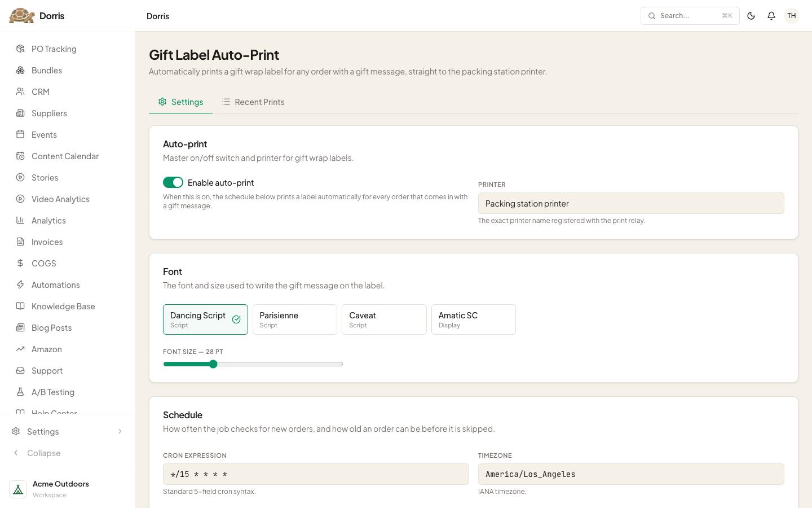The width and height of the screenshot is (812, 508).
Task: Switch to the Settings tab
Action: pyautogui.click(x=180, y=102)
